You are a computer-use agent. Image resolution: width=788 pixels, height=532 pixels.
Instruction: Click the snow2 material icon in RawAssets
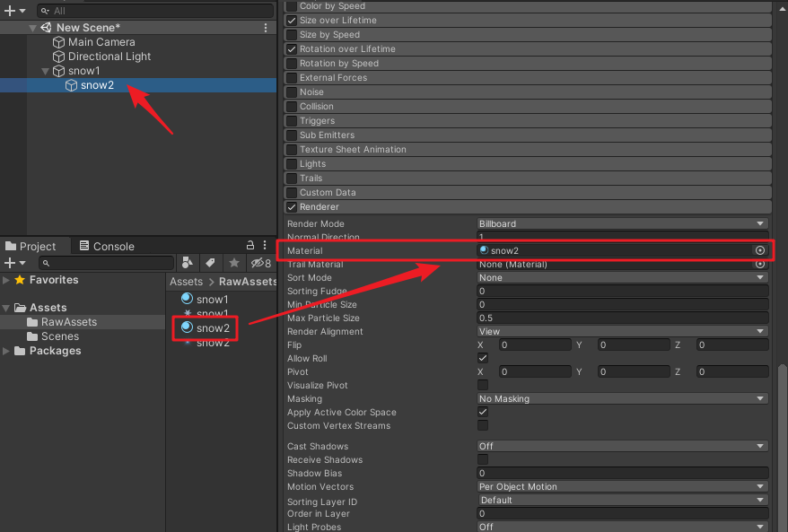[x=187, y=327]
